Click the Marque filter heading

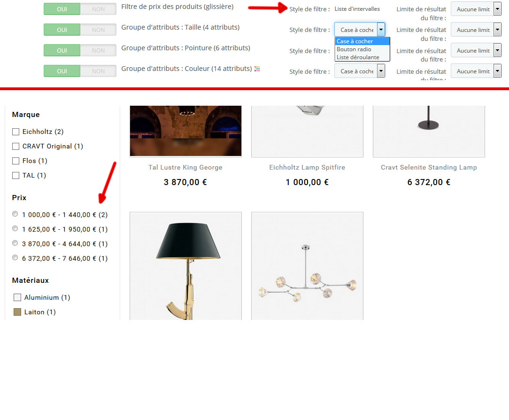point(26,115)
